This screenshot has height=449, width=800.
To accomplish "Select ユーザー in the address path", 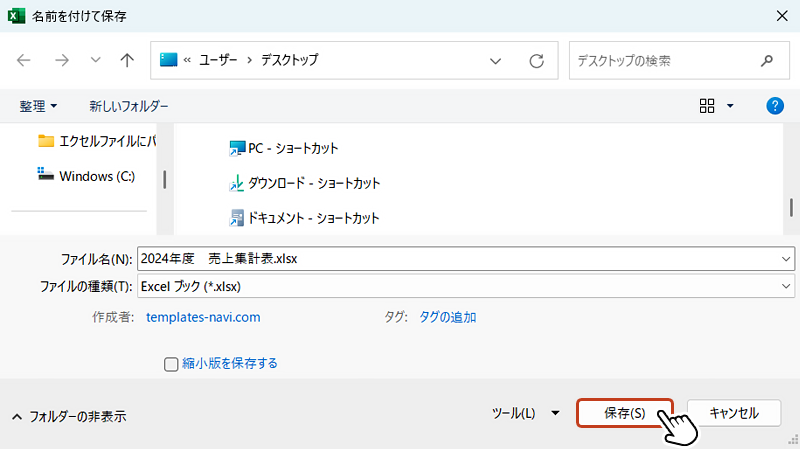I will pyautogui.click(x=218, y=60).
